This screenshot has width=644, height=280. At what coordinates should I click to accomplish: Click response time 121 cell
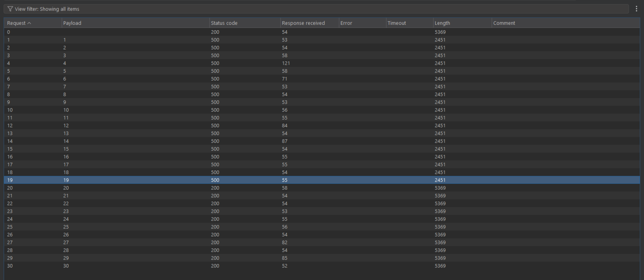[286, 63]
